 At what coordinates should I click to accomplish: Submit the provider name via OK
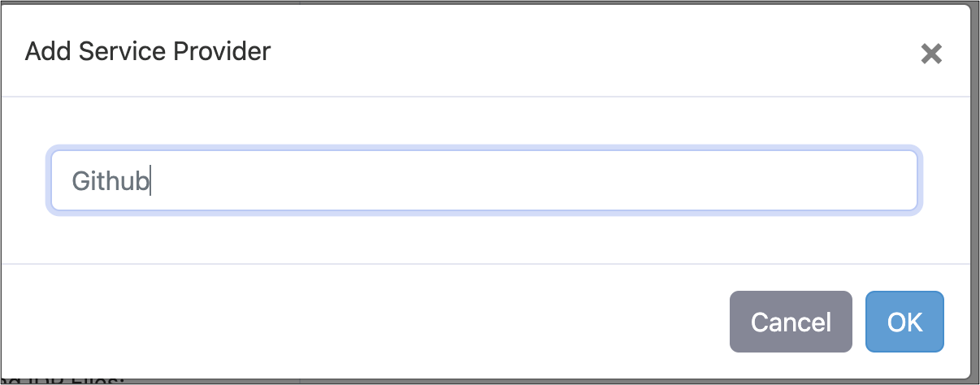tap(904, 322)
